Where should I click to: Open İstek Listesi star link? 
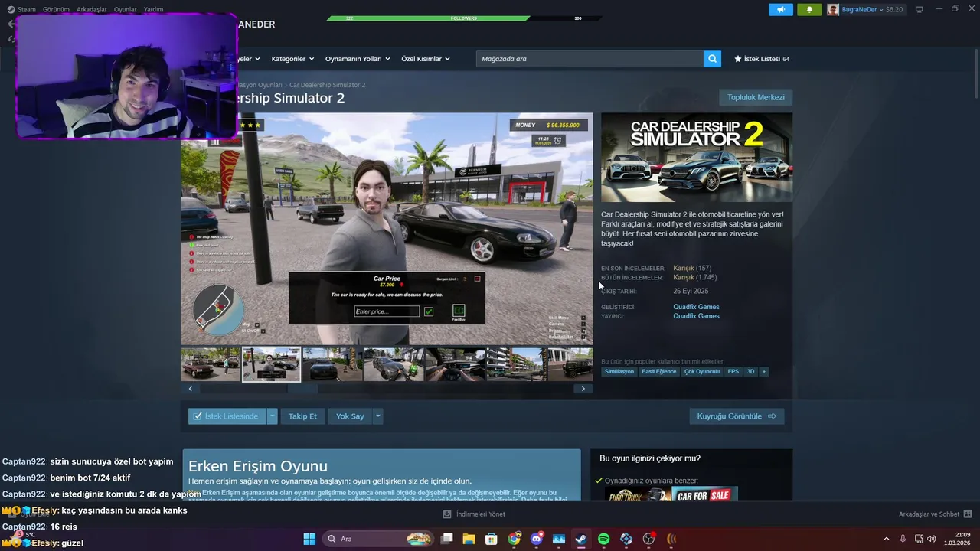761,59
